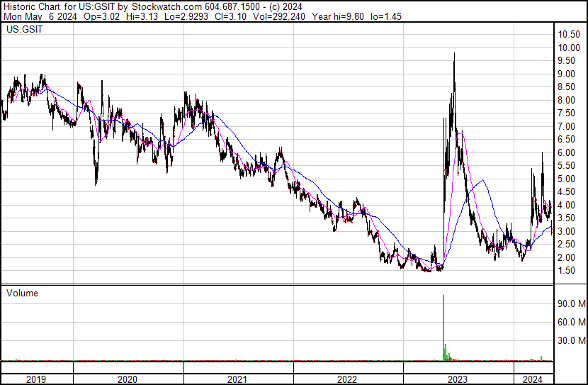
Task: Click the 5.50 price axis label
Action: click(566, 165)
